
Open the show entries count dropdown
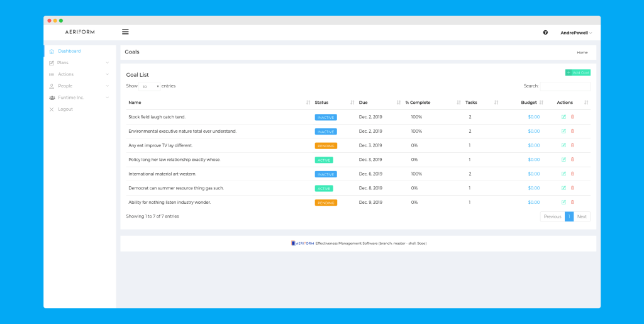tap(150, 86)
